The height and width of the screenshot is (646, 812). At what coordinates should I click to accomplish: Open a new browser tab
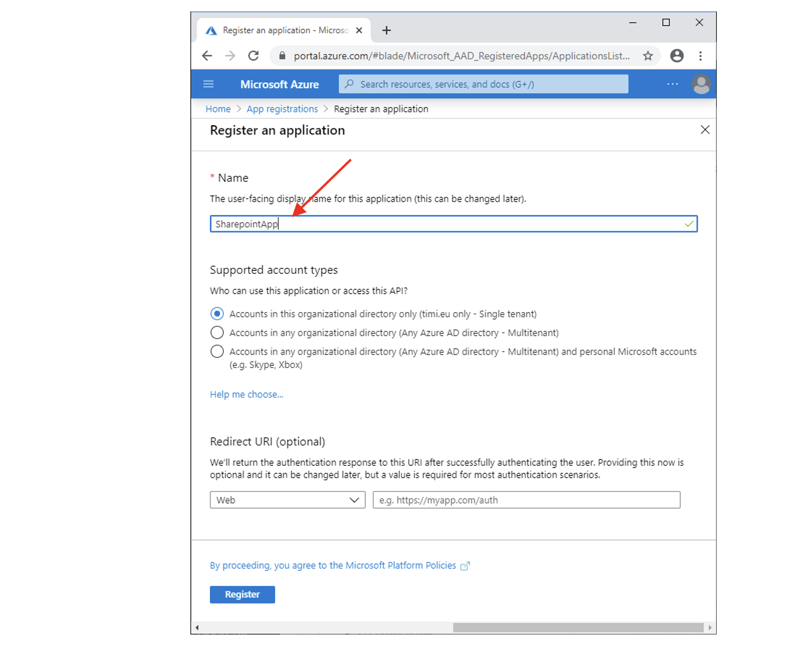387,30
